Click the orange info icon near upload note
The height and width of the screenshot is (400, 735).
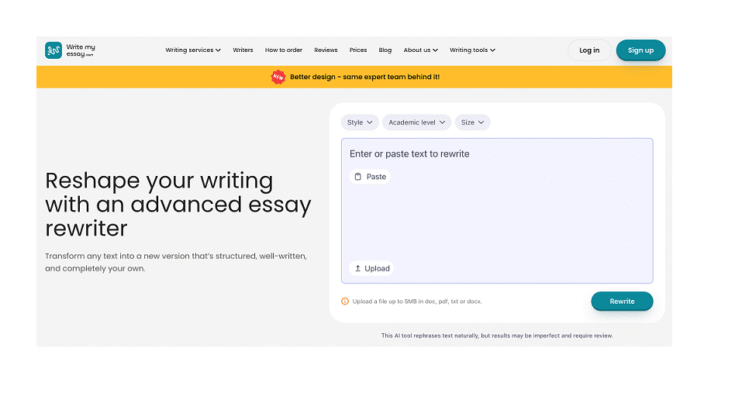click(345, 301)
